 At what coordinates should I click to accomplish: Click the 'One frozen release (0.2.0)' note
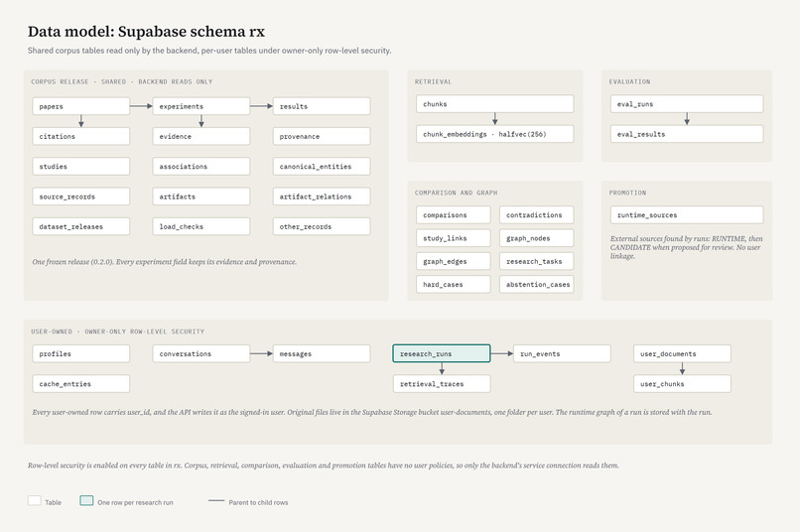(x=165, y=262)
